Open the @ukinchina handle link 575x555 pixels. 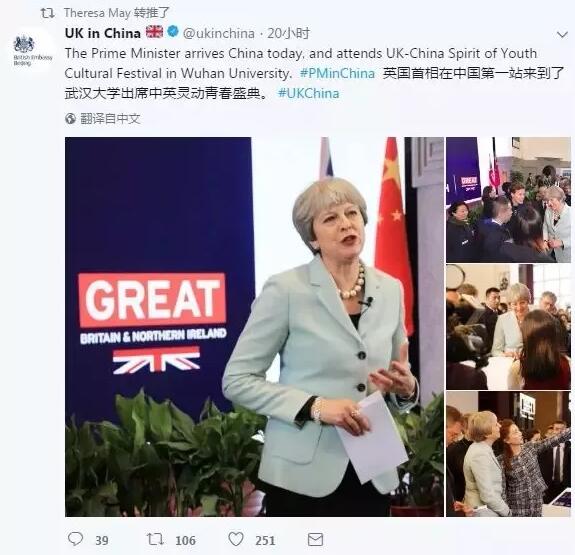219,33
